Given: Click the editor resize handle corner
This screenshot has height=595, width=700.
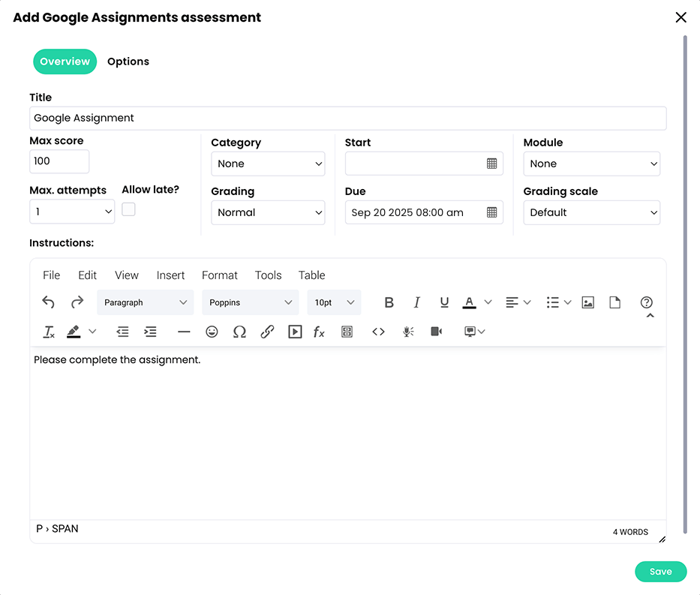Looking at the screenshot, I should click(x=662, y=539).
